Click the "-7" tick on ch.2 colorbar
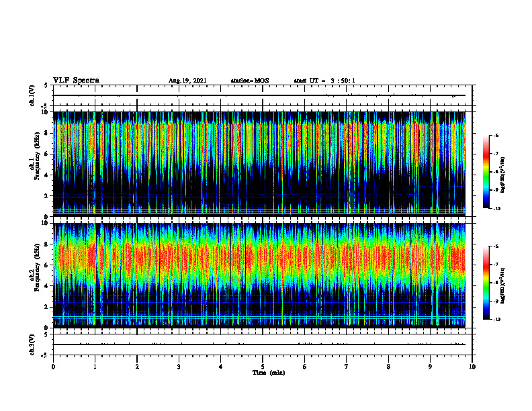 click(495, 265)
